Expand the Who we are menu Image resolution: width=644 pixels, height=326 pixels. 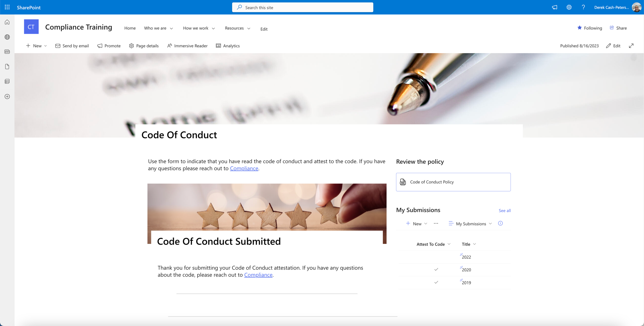tap(158, 28)
